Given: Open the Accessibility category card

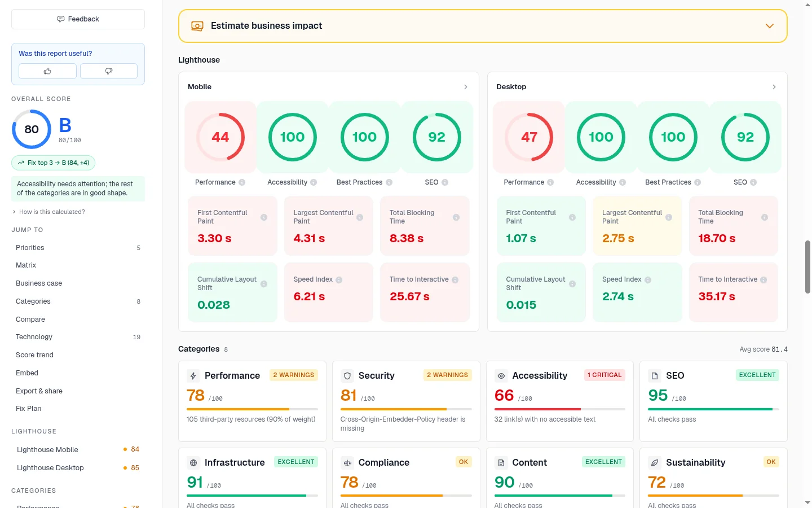Looking at the screenshot, I should (x=560, y=401).
